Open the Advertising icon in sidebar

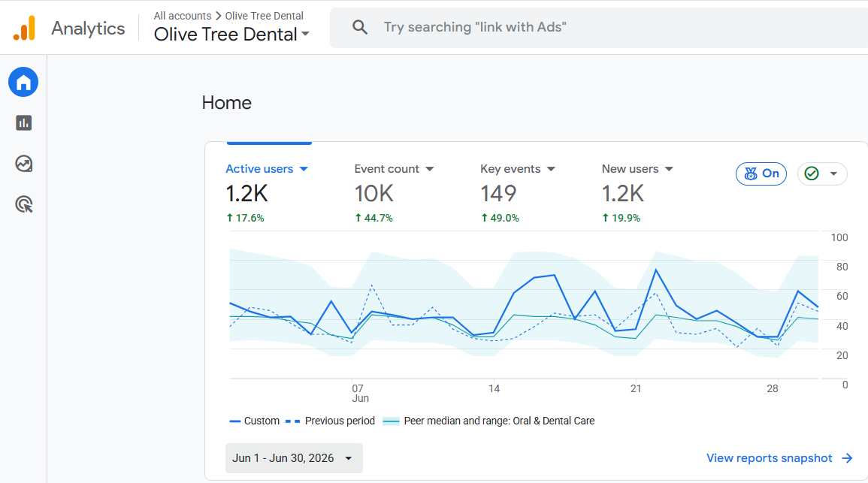[24, 204]
